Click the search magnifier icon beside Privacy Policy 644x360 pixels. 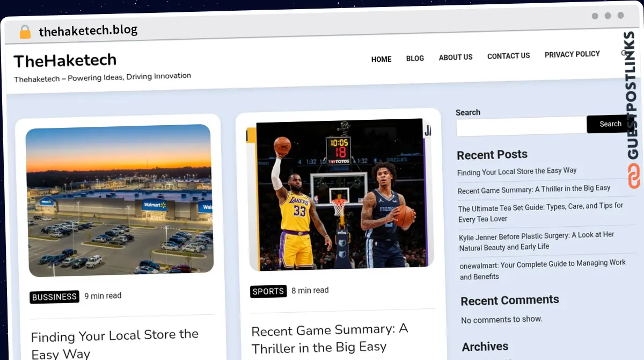pyautogui.click(x=624, y=53)
